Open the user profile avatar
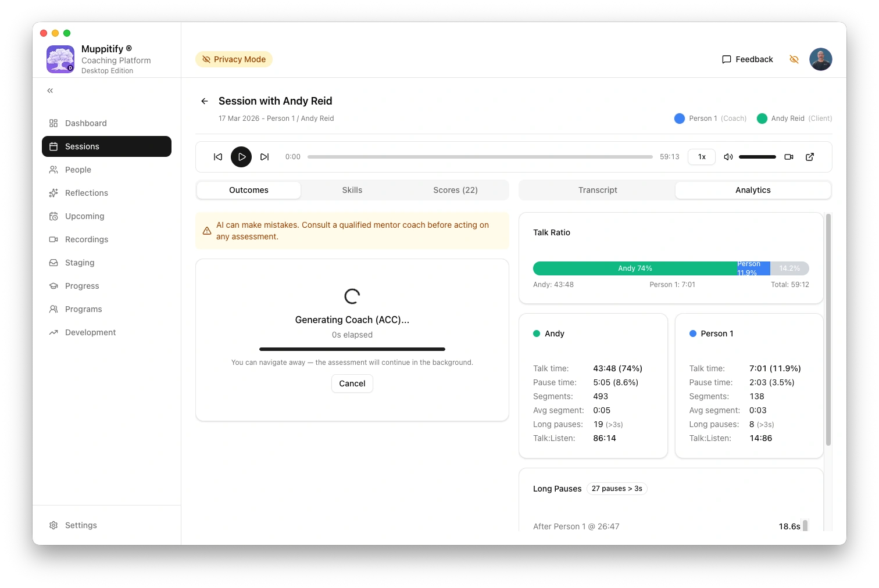Image resolution: width=879 pixels, height=588 pixels. [x=820, y=59]
